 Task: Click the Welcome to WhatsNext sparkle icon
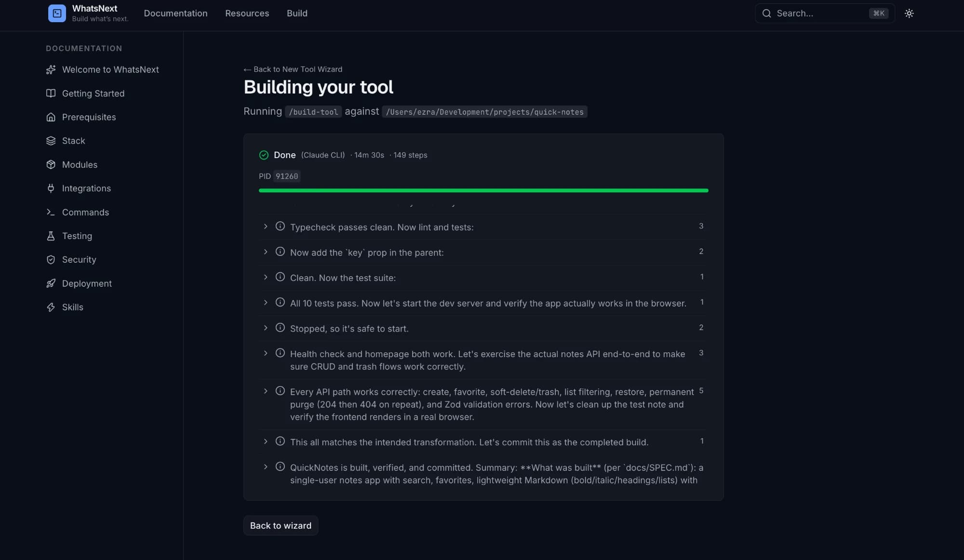pyautogui.click(x=51, y=70)
